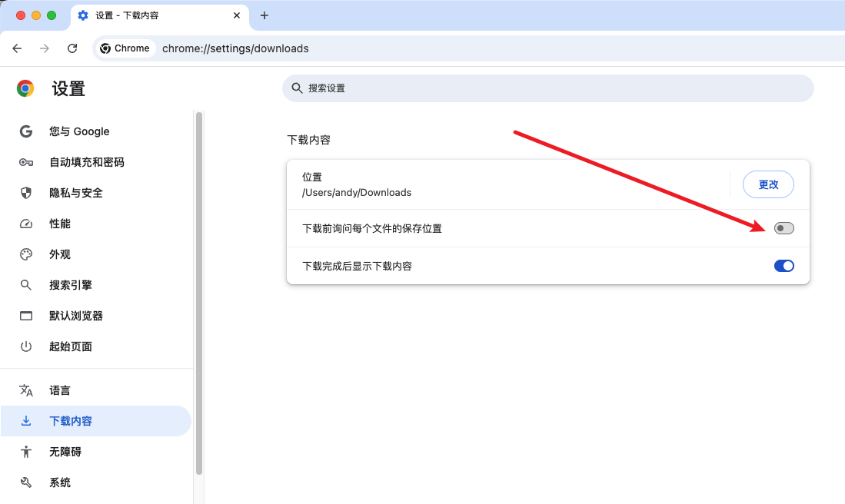Focus the 搜索设置 search field
This screenshot has height=504, width=845.
(547, 88)
